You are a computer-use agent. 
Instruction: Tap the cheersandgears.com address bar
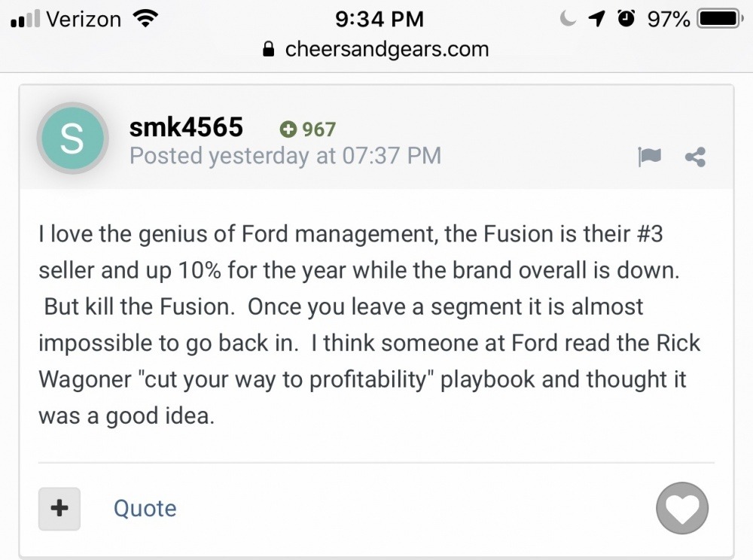[386, 50]
